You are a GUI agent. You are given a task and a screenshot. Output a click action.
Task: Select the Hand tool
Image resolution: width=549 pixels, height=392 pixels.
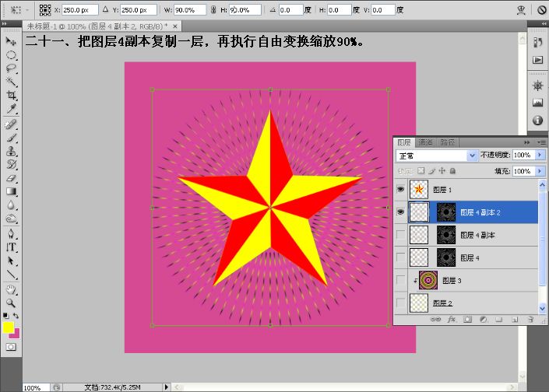tap(11, 289)
